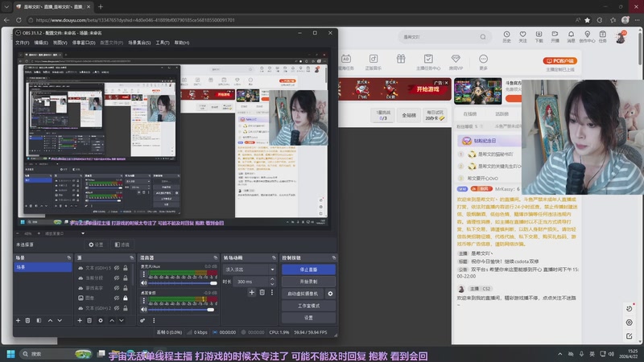Toggle visibility of 文本 (GDI+) 2 source

pos(117,308)
